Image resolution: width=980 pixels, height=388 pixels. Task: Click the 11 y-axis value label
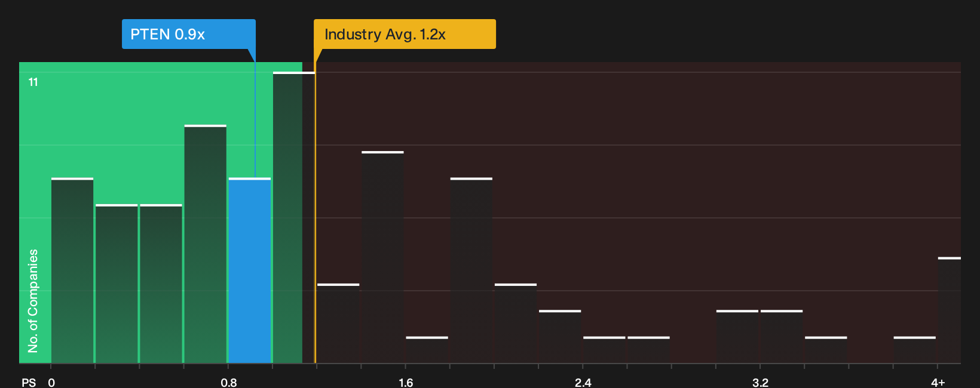click(33, 82)
